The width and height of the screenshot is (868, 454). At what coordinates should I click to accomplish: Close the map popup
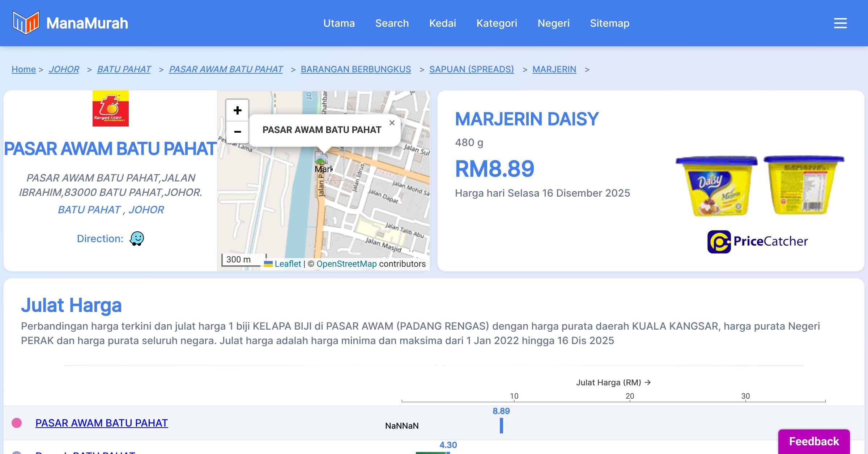click(392, 123)
